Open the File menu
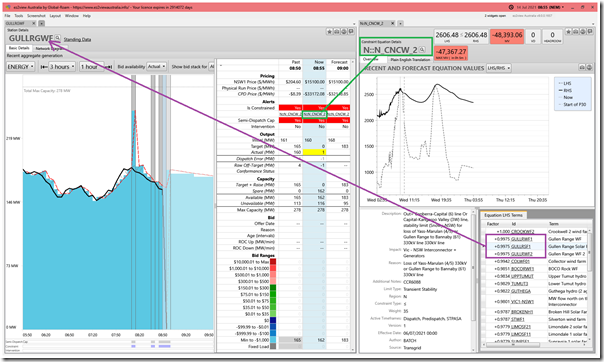 click(x=7, y=16)
